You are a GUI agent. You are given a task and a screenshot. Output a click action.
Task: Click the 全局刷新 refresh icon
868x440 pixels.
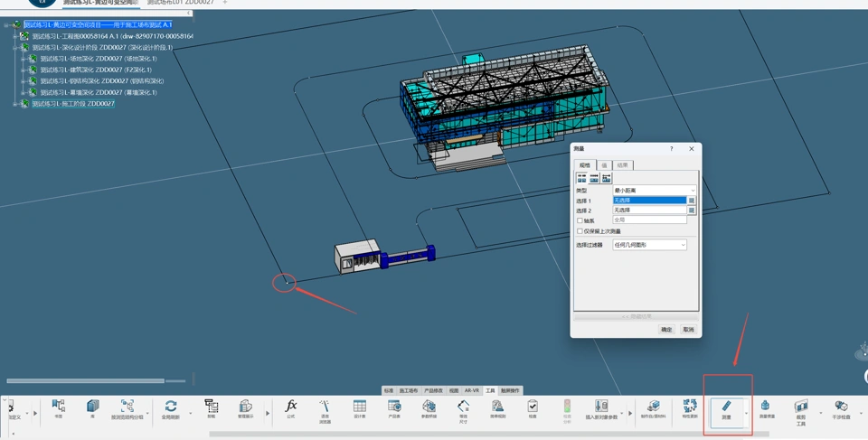point(170,407)
